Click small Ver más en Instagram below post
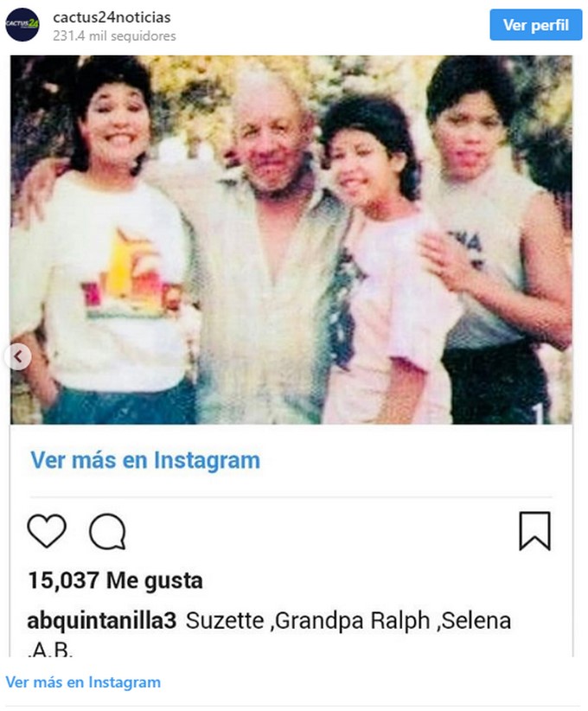This screenshot has width=588, height=711. point(83,682)
